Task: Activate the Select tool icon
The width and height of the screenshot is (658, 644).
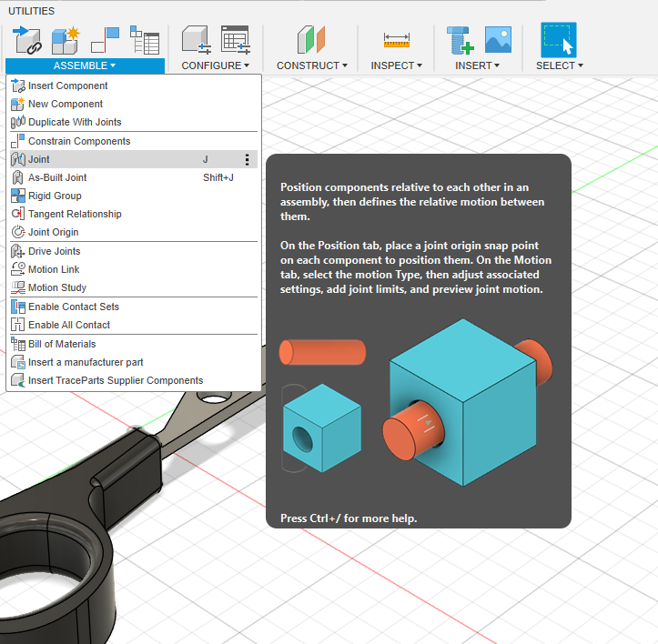Action: [x=558, y=39]
